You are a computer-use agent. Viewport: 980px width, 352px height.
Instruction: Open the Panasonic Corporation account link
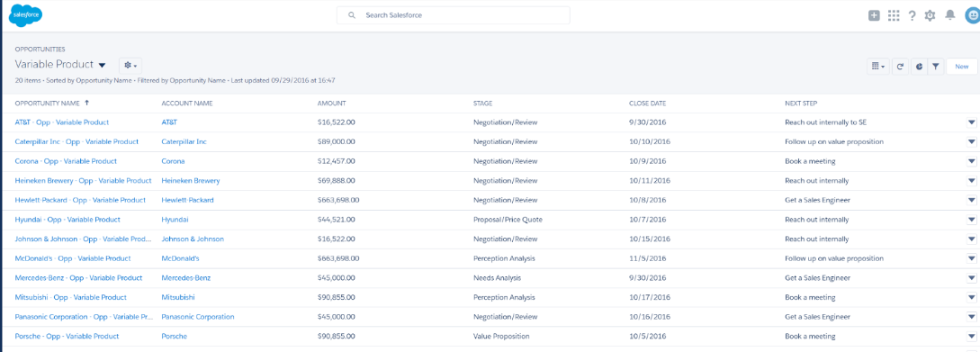point(197,317)
